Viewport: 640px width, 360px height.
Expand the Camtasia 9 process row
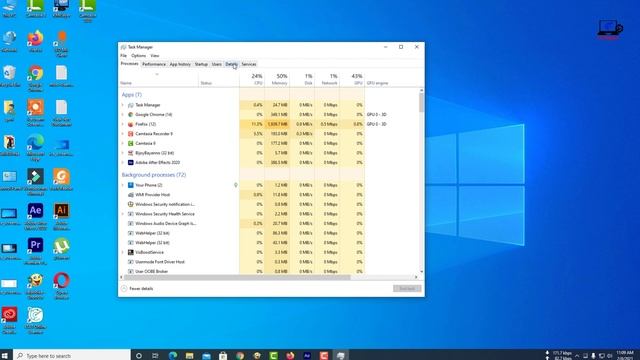tap(122, 143)
